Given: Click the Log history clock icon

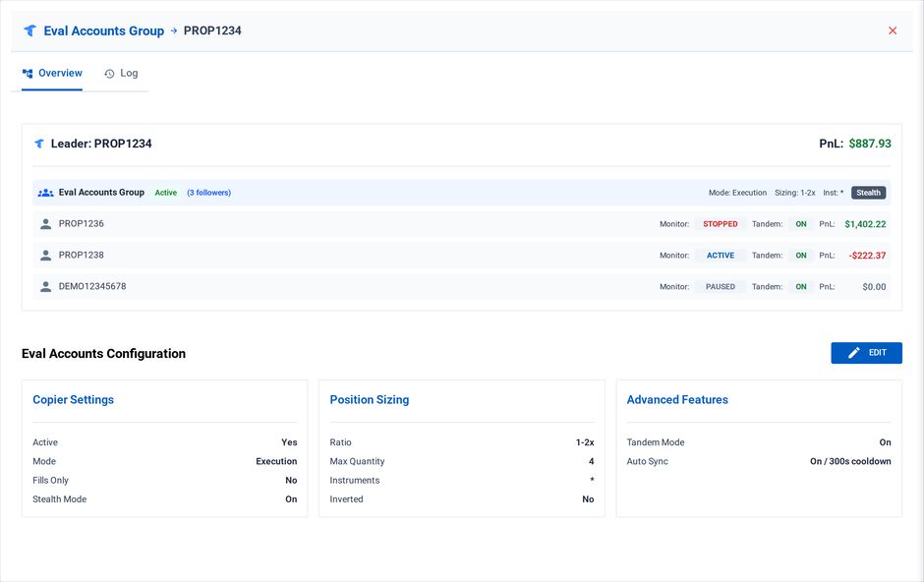Looking at the screenshot, I should click(x=109, y=74).
